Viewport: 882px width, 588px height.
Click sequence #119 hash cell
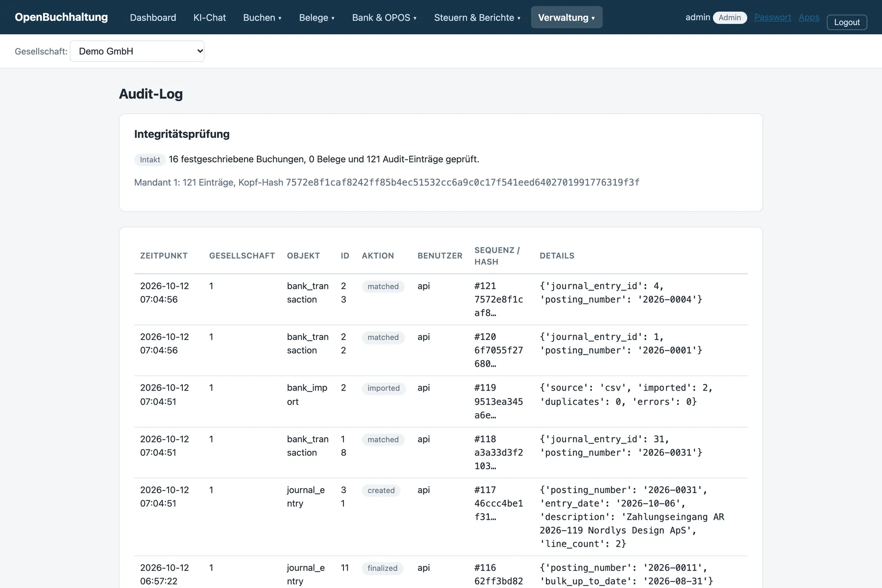pos(499,401)
